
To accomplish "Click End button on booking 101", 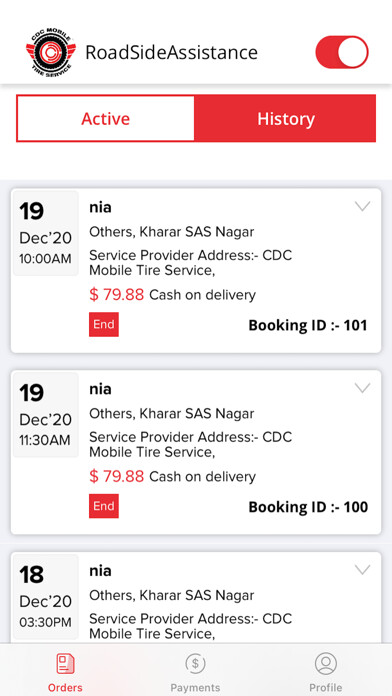I will [x=104, y=324].
